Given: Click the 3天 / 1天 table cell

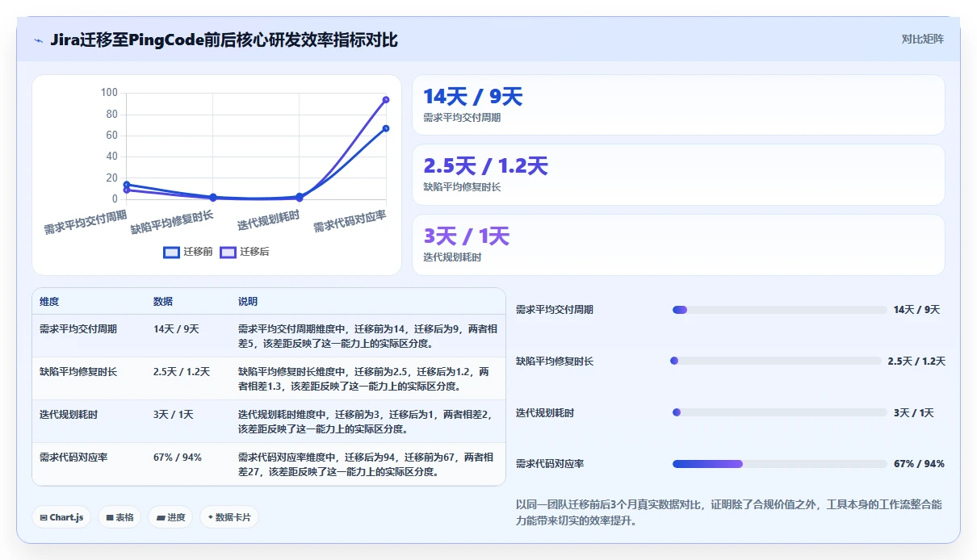Looking at the screenshot, I should [174, 415].
